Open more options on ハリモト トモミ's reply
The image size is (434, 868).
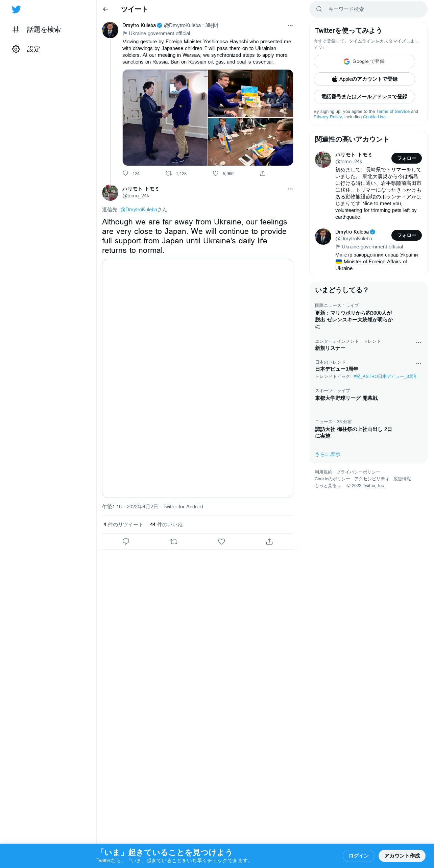(x=290, y=189)
